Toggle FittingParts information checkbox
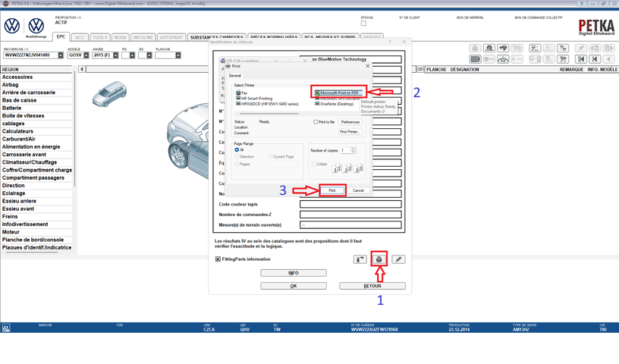This screenshot has width=619, height=364. pos(218,259)
